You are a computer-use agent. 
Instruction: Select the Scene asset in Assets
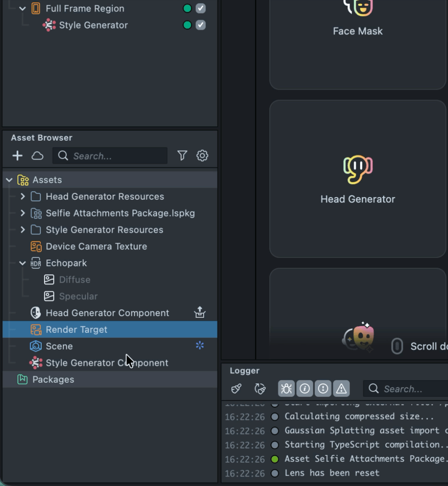pyautogui.click(x=59, y=346)
